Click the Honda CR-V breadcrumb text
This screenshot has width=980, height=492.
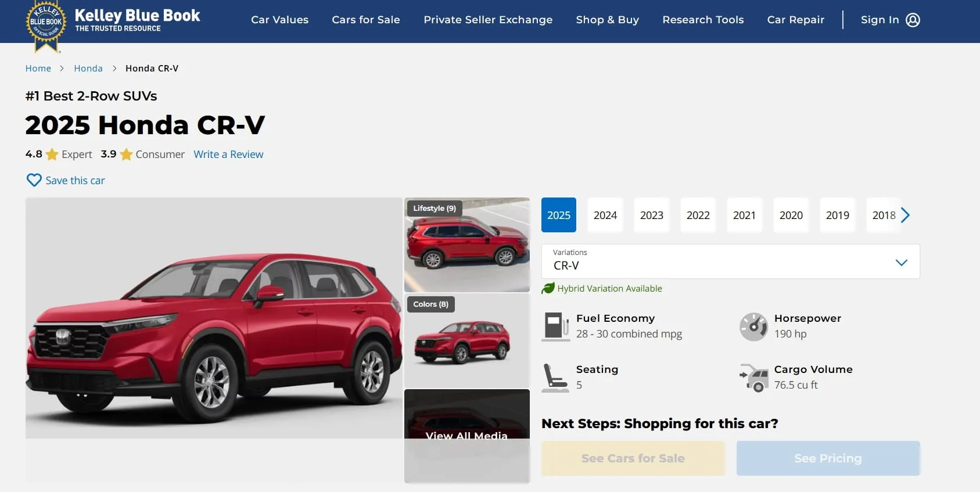point(152,69)
